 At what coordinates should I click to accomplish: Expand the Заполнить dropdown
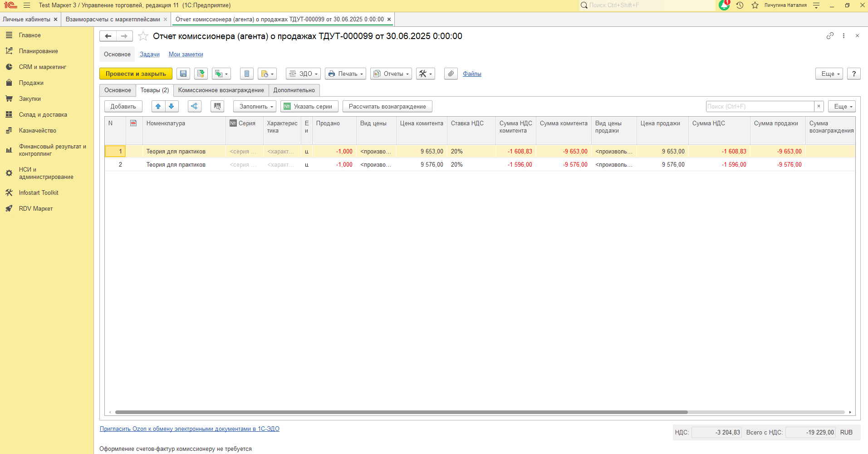pyautogui.click(x=255, y=106)
